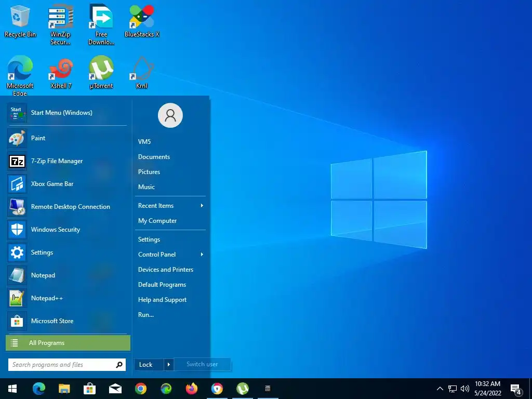Open the power options arrow beside Lock
The image size is (532, 399).
click(169, 365)
